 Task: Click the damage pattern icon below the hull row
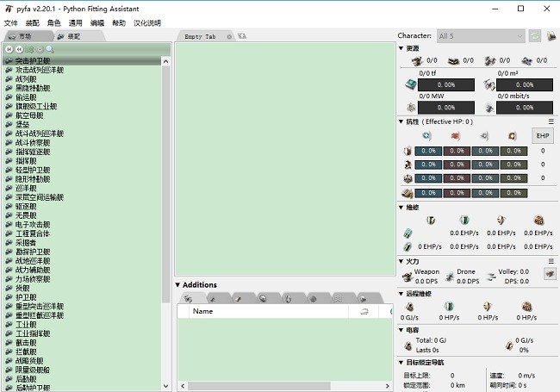[x=408, y=193]
